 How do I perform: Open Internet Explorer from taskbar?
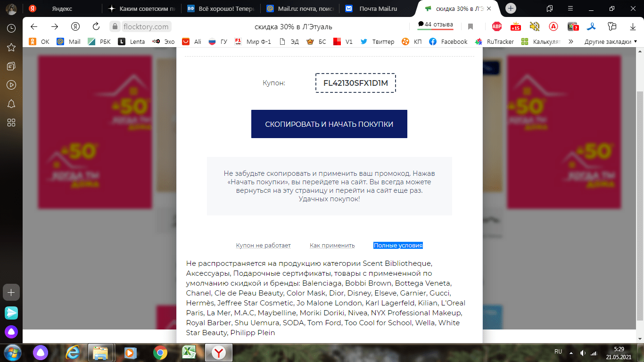pos(72,352)
